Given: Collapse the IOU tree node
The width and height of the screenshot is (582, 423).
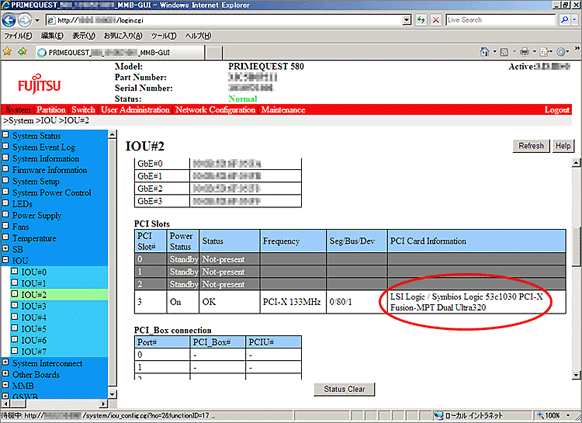Looking at the screenshot, I should point(6,260).
